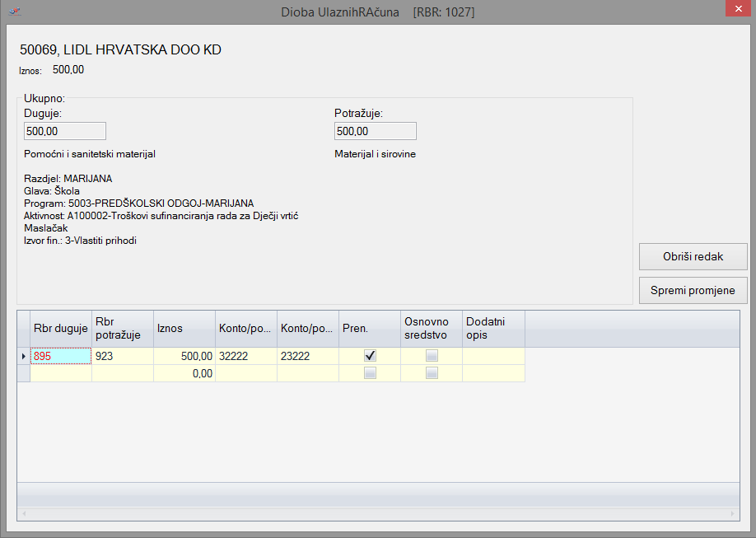
Task: Click the Konto cell with 32222
Action: (x=245, y=356)
